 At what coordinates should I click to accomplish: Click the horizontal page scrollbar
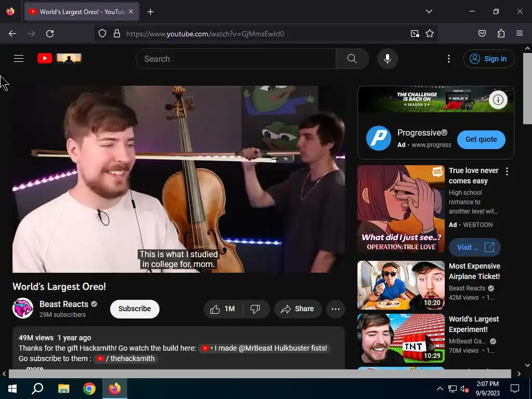260,374
